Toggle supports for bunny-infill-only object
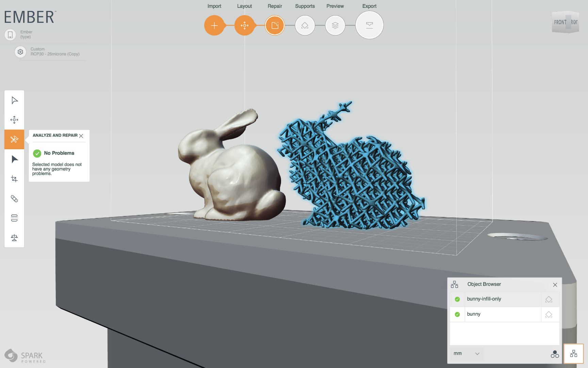Screen dimensions: 588x368 tap(549, 299)
